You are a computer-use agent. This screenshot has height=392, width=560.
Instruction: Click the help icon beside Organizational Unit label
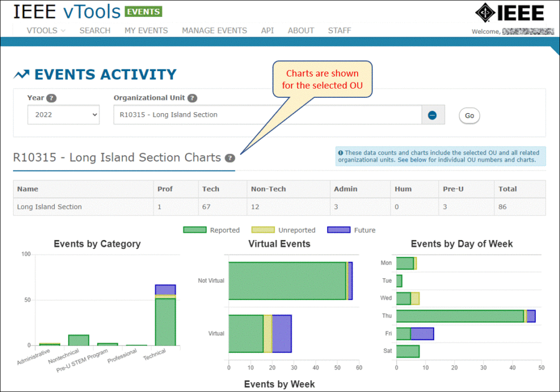pyautogui.click(x=192, y=98)
